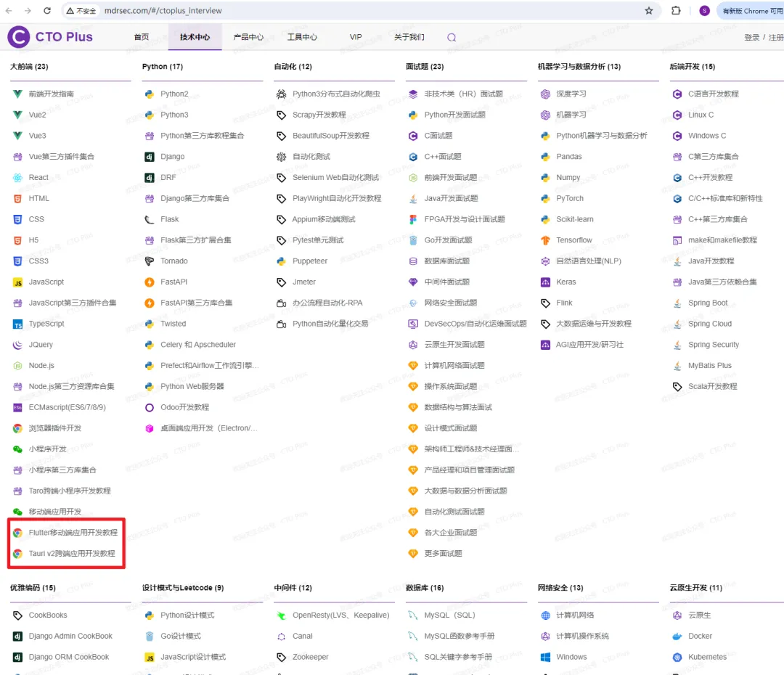The image size is (784, 675).
Task: Click the HTML5 shield icon beside HTML
Action: tap(17, 198)
